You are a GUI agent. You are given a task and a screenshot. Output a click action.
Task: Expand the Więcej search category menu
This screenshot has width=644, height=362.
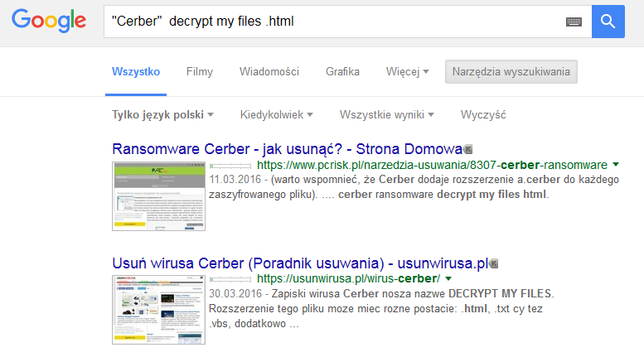pos(407,72)
